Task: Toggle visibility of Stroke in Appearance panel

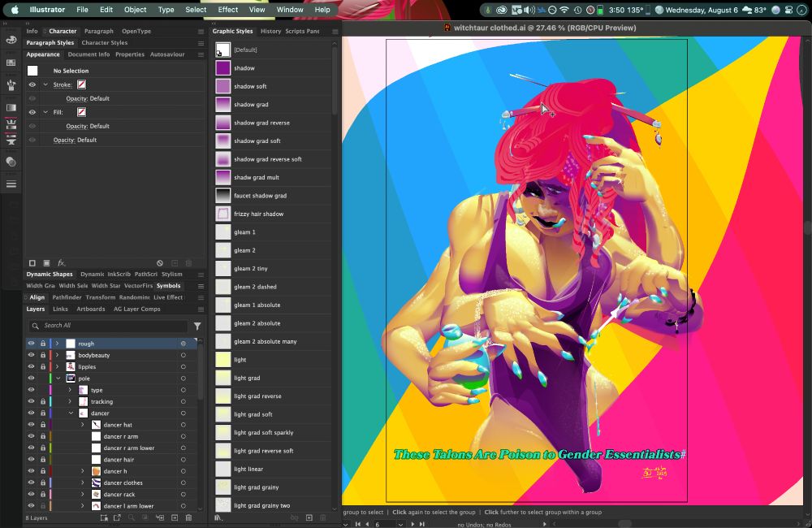Action: tap(32, 84)
